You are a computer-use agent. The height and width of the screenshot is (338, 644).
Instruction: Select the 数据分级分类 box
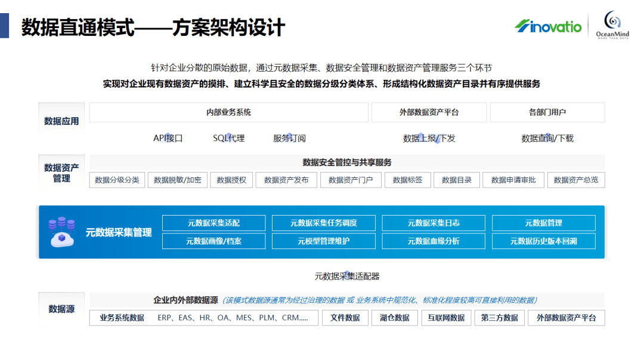pyautogui.click(x=117, y=180)
